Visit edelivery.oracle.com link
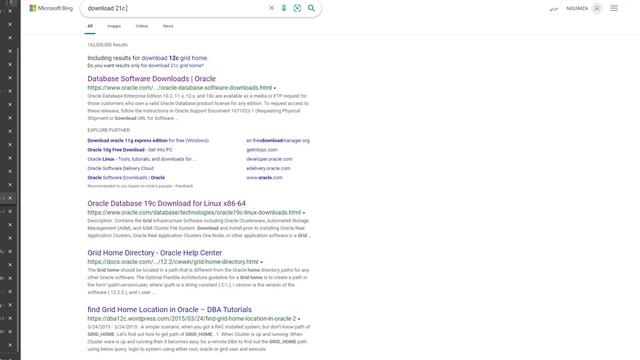Screen dimensions: 640x360 (x=268, y=168)
